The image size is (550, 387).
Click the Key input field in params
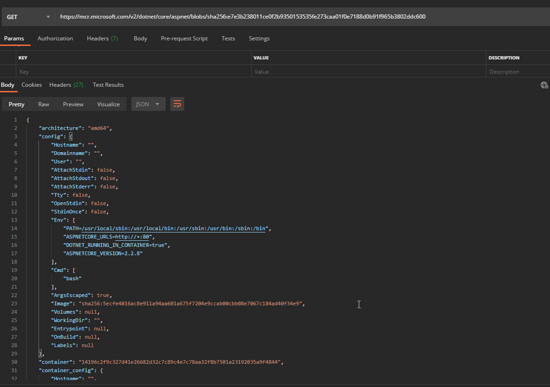pos(134,72)
